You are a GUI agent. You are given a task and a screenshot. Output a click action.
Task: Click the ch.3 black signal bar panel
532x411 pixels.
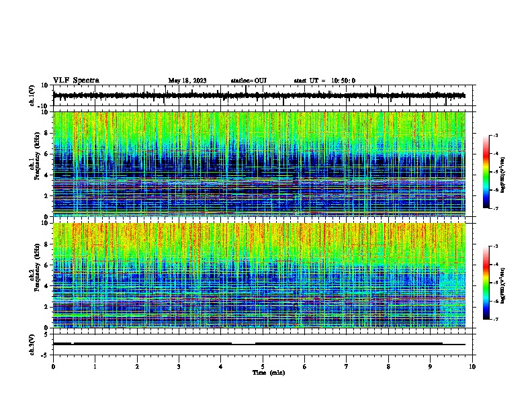tap(264, 345)
